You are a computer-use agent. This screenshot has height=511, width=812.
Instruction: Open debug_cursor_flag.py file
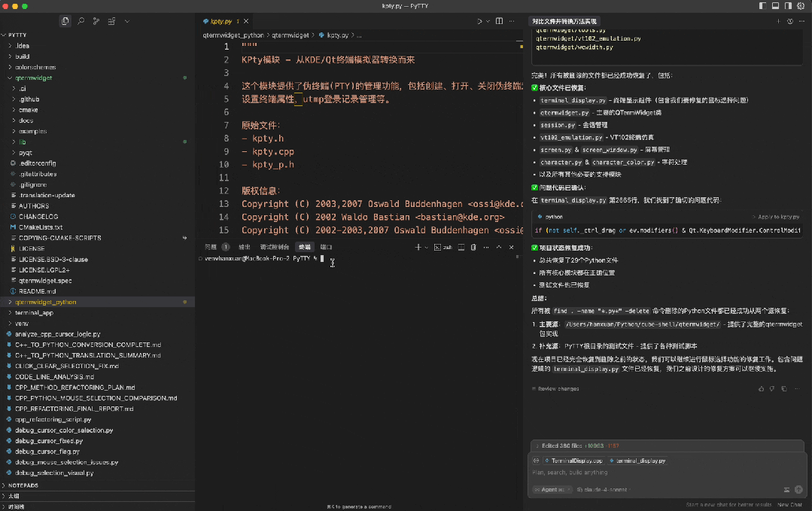97,452
